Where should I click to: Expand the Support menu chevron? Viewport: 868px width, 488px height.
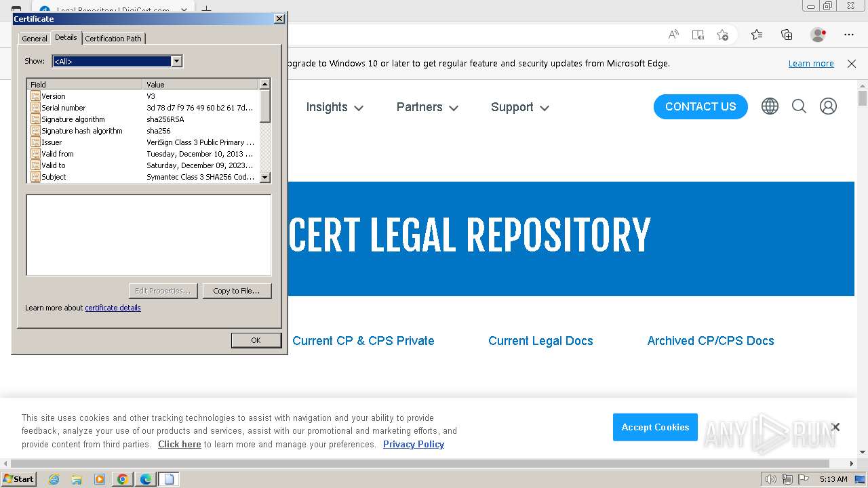tap(545, 108)
